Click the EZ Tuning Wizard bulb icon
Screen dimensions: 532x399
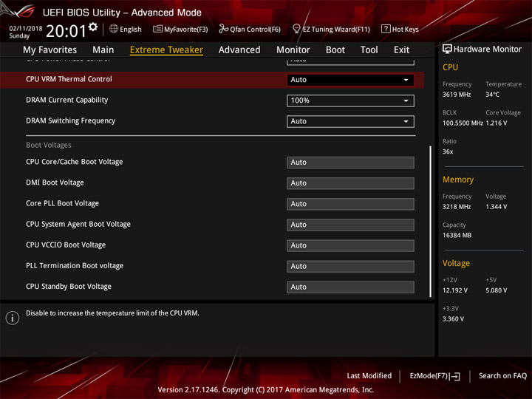pyautogui.click(x=296, y=29)
